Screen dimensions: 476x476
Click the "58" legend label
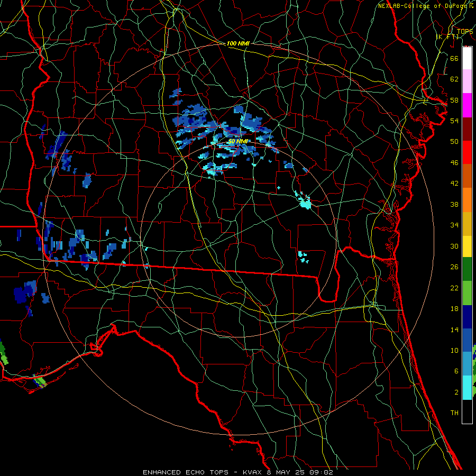454,100
